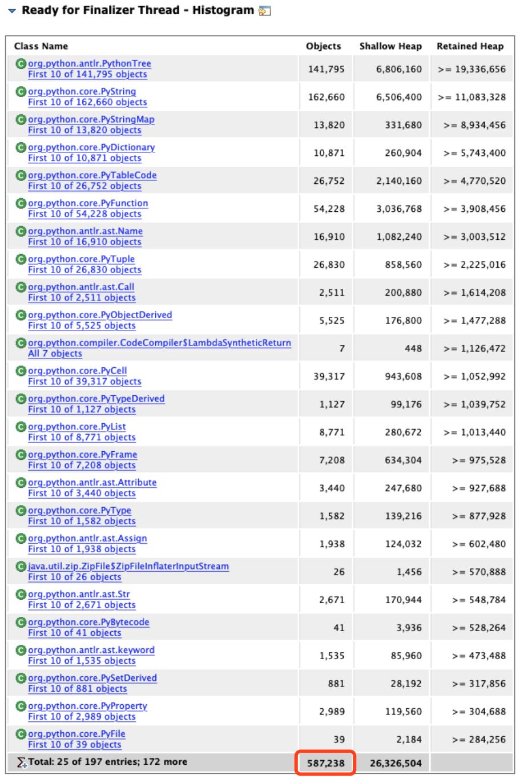Sort by the Shallow Heap column header
Image resolution: width=532 pixels, height=779 pixels.
click(x=390, y=46)
